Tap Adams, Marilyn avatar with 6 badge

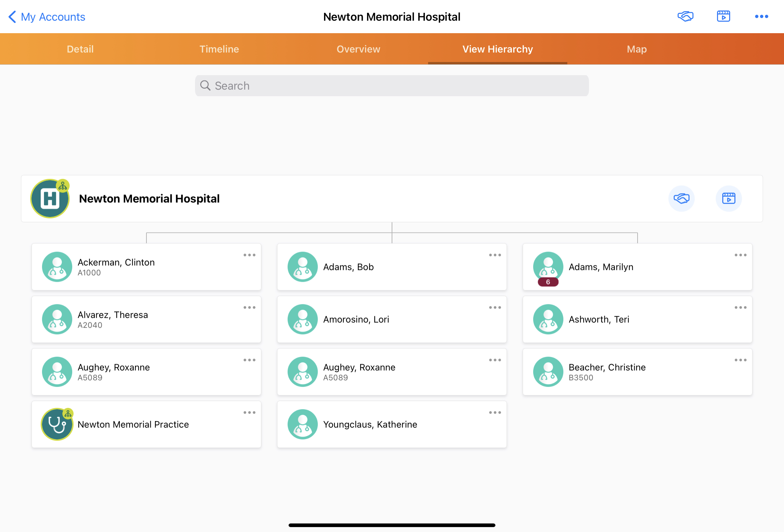coord(548,267)
